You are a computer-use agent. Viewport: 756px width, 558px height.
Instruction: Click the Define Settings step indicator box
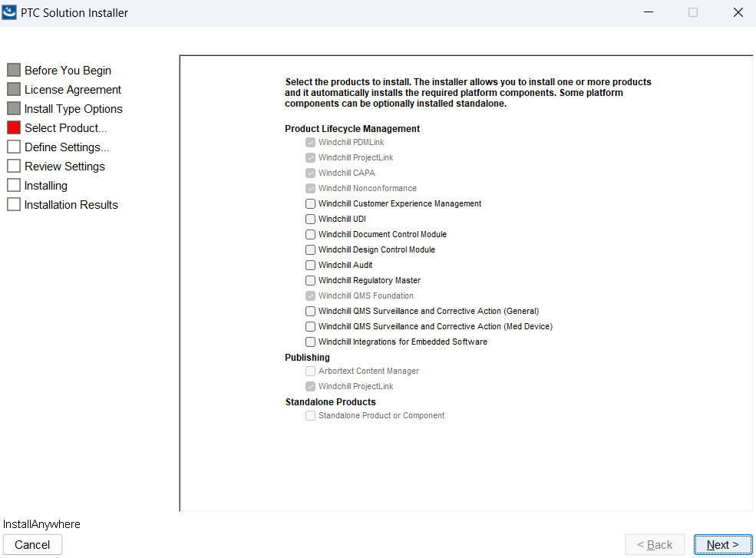14,147
